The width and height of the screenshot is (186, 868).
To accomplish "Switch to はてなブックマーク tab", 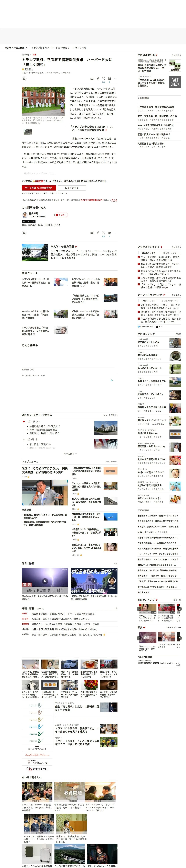I will click(x=170, y=301).
